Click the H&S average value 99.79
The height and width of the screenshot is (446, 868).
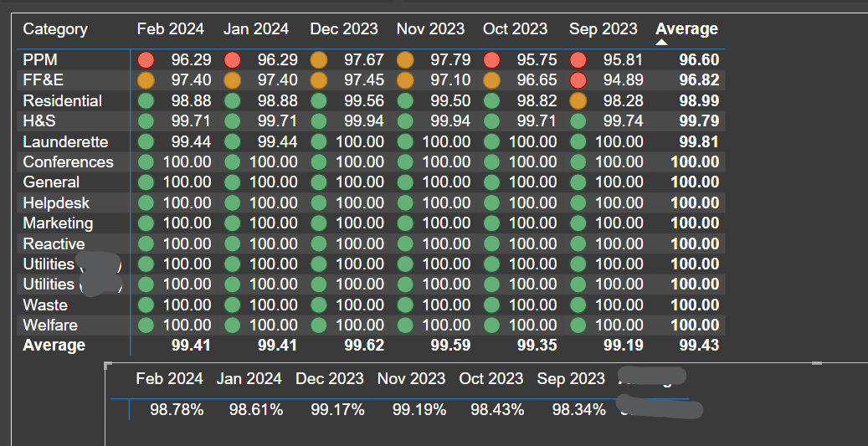[x=699, y=121]
